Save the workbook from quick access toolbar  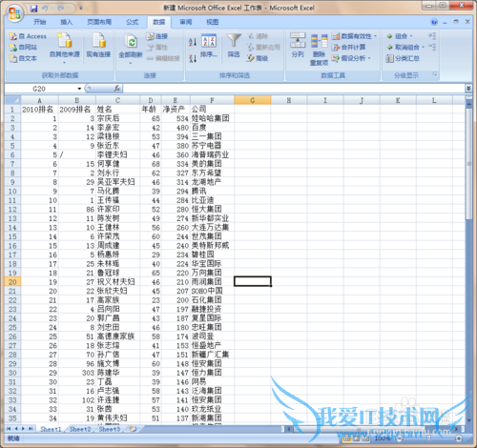[x=33, y=9]
